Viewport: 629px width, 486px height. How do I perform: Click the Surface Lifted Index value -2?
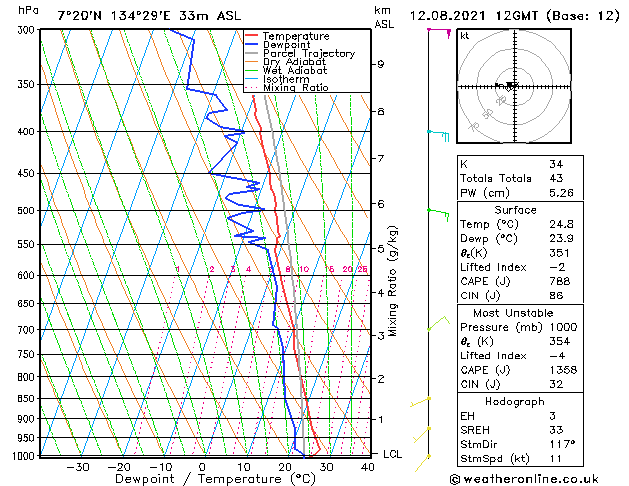pyautogui.click(x=557, y=267)
